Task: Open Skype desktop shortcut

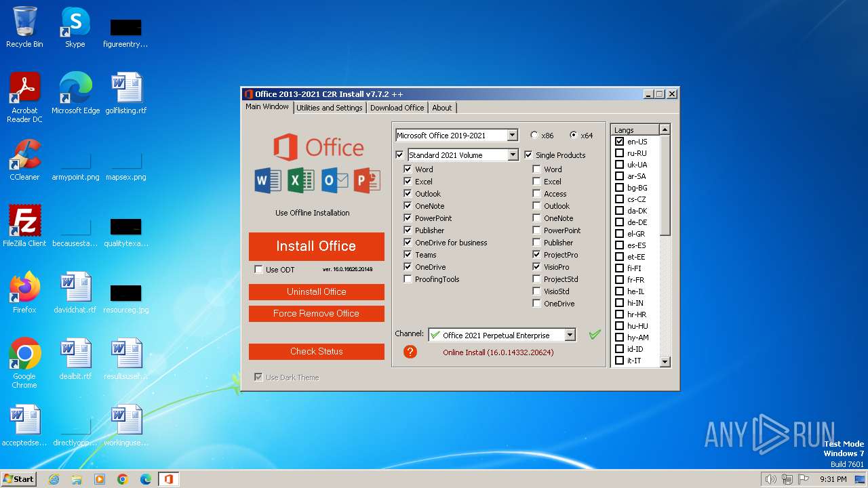Action: click(x=75, y=27)
